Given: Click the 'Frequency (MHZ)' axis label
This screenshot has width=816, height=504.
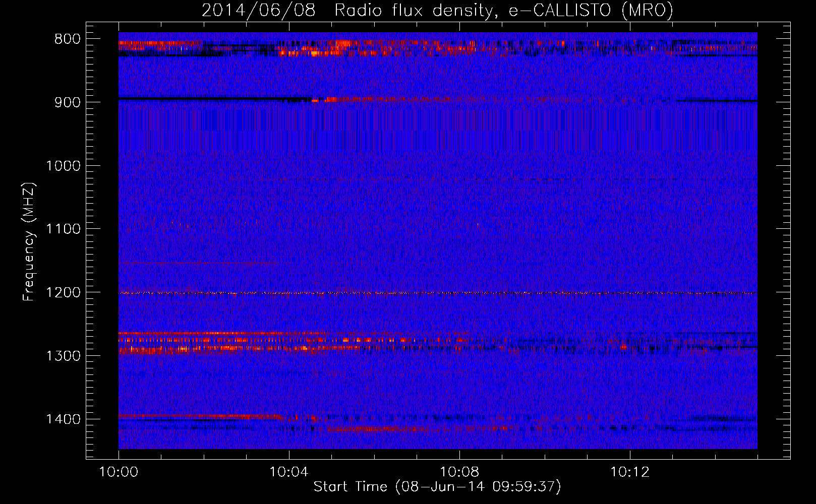Looking at the screenshot, I should [x=30, y=242].
